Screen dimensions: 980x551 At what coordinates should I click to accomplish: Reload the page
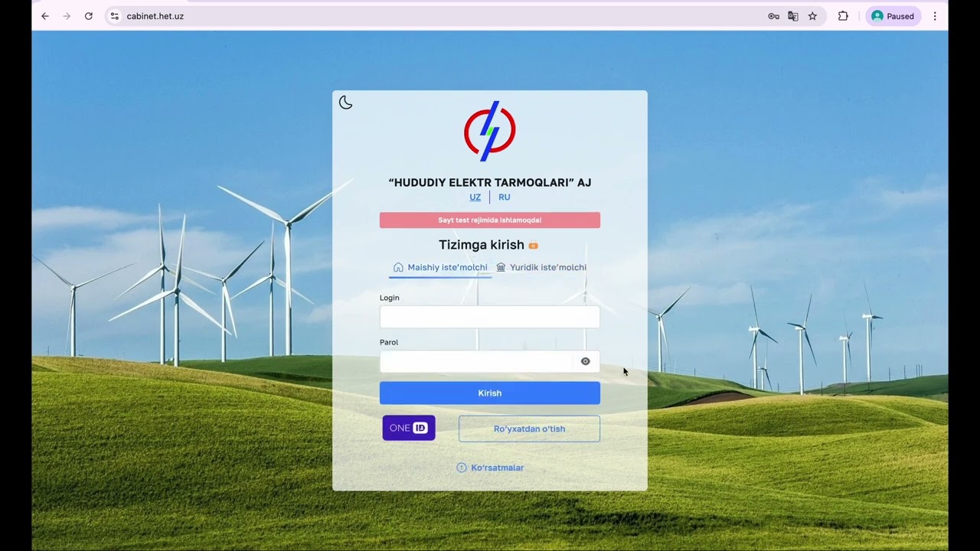pos(89,16)
